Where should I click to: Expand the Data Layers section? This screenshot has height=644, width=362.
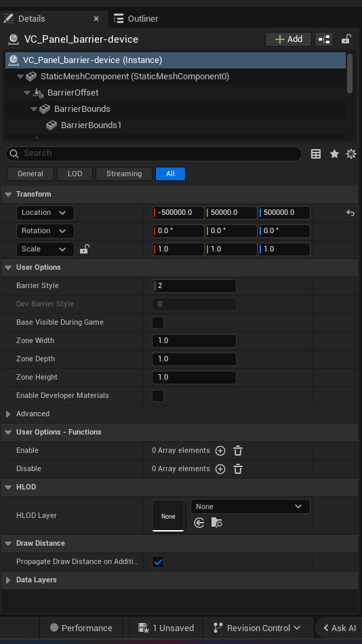coord(8,580)
